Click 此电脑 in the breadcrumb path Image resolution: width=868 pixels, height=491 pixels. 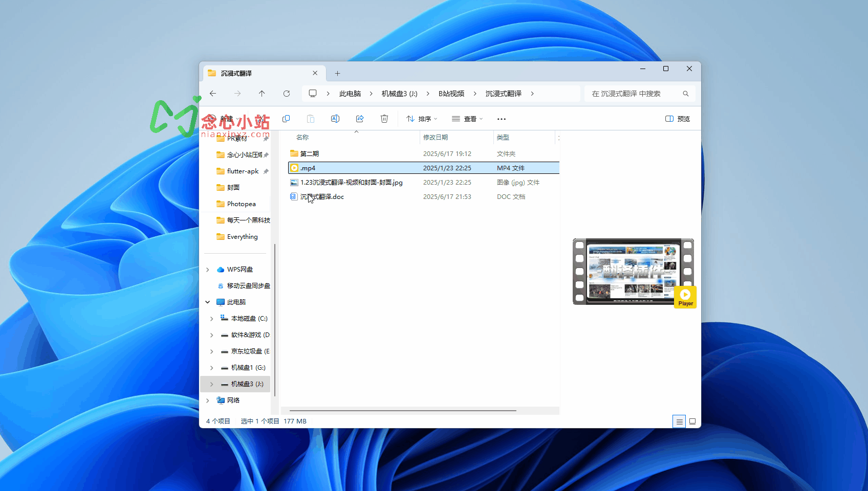click(350, 94)
